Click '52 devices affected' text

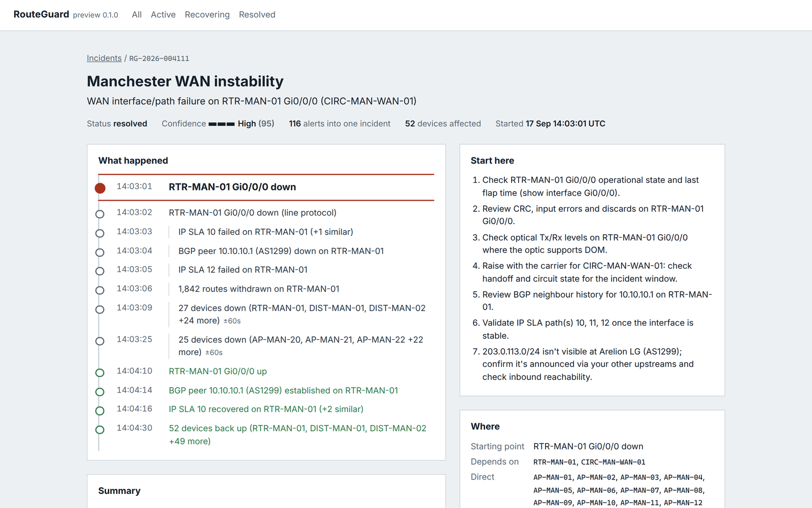point(443,123)
